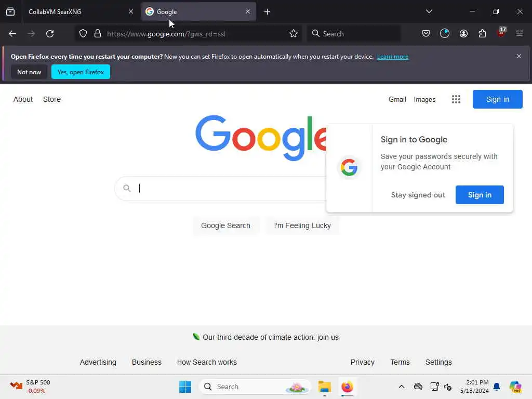Open the Firefox application menu

click(x=520, y=33)
